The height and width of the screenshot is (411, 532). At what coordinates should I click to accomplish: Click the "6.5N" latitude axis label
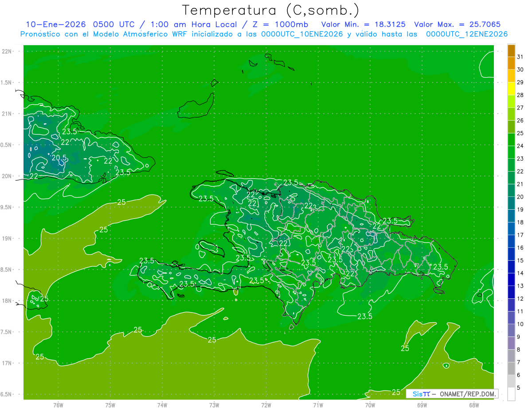[x=7, y=395]
